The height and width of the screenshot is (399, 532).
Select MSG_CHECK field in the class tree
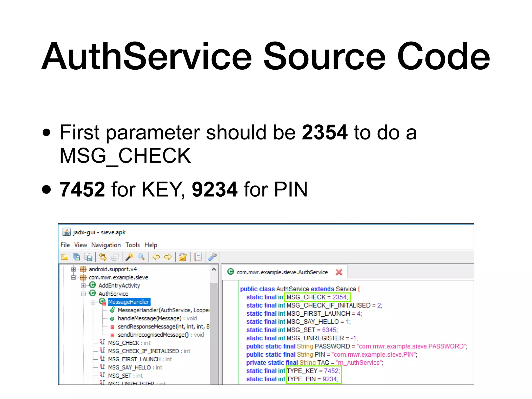(x=124, y=343)
